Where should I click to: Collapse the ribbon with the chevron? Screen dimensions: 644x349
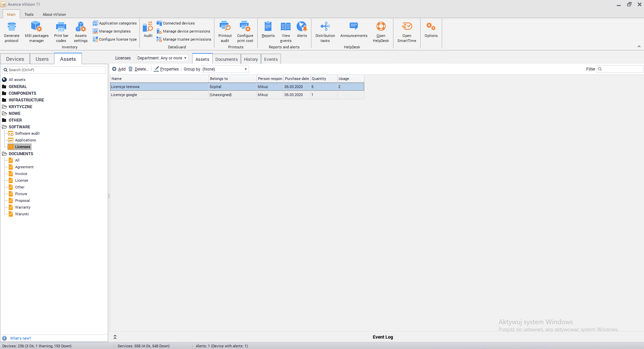pyautogui.click(x=639, y=47)
